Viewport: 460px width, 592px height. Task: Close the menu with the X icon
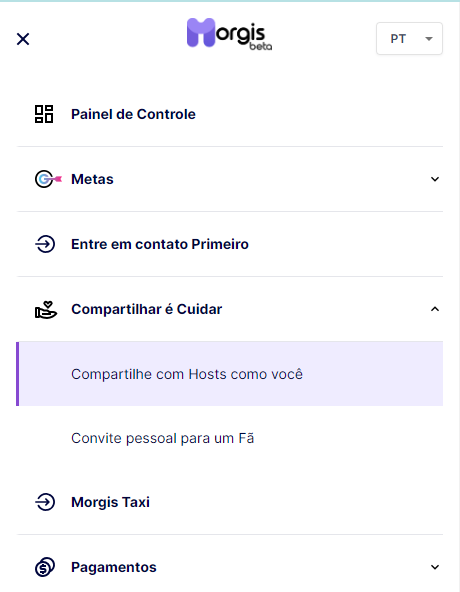coord(23,39)
